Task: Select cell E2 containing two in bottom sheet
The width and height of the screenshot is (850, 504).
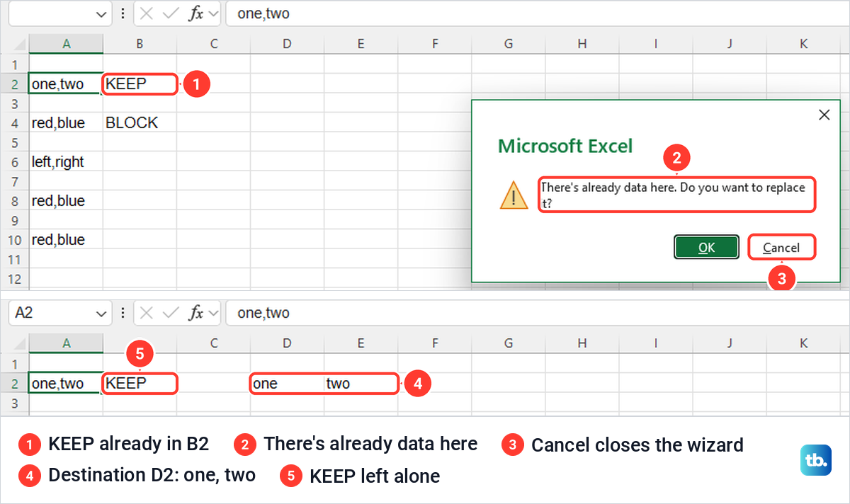Action: coord(361,384)
